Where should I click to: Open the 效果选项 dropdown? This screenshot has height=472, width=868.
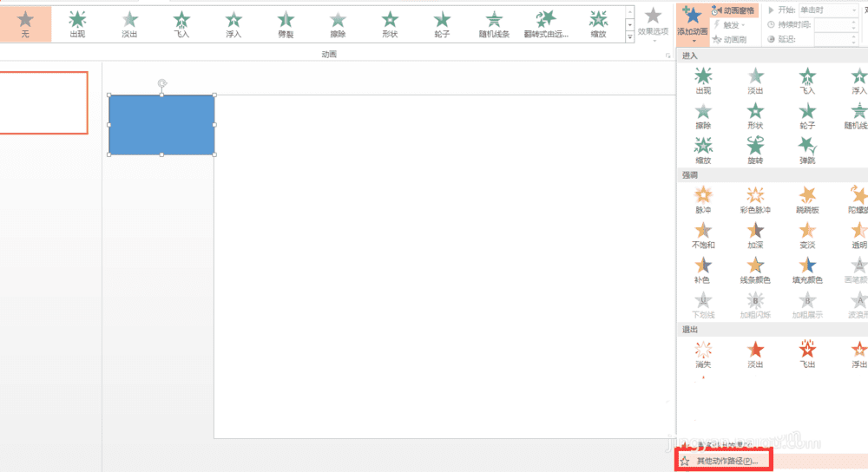(654, 25)
